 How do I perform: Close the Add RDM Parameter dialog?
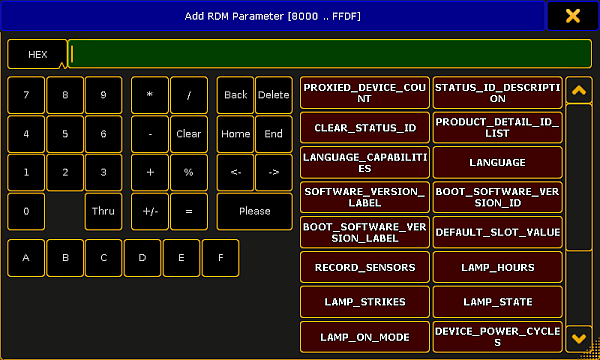tap(572, 16)
